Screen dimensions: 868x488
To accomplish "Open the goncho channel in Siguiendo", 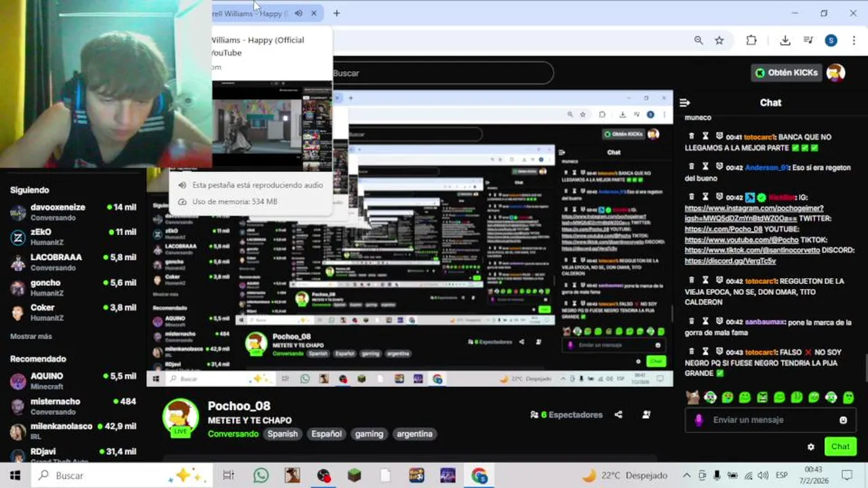I will pos(73,287).
